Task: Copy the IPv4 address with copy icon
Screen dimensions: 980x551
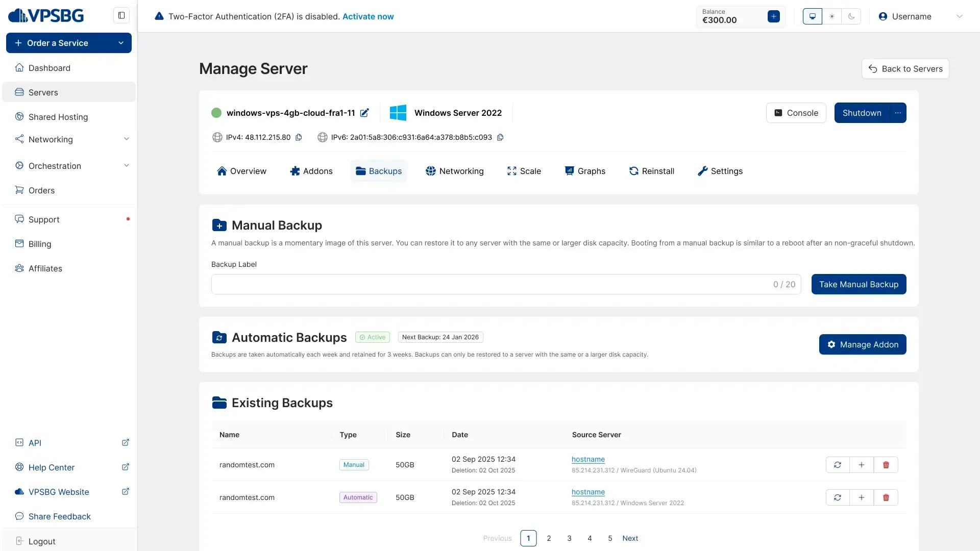Action: (x=299, y=137)
